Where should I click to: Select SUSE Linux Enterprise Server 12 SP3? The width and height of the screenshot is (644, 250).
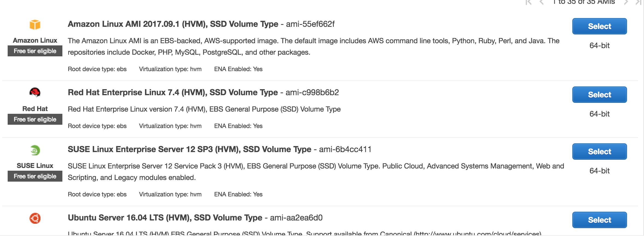pyautogui.click(x=599, y=152)
